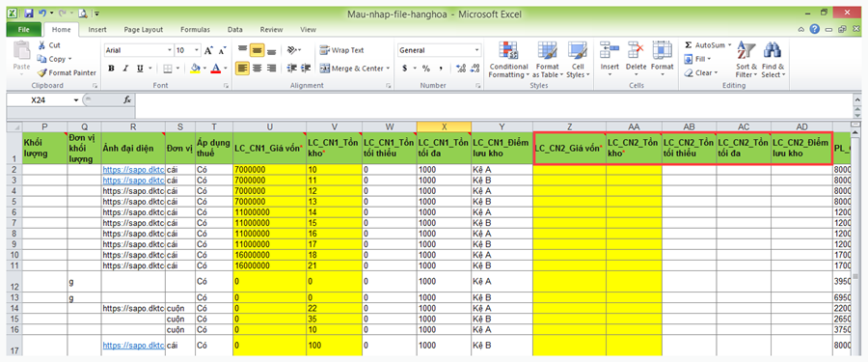Open the Borders dropdown arrow
The height and width of the screenshot is (362, 868).
coord(178,69)
